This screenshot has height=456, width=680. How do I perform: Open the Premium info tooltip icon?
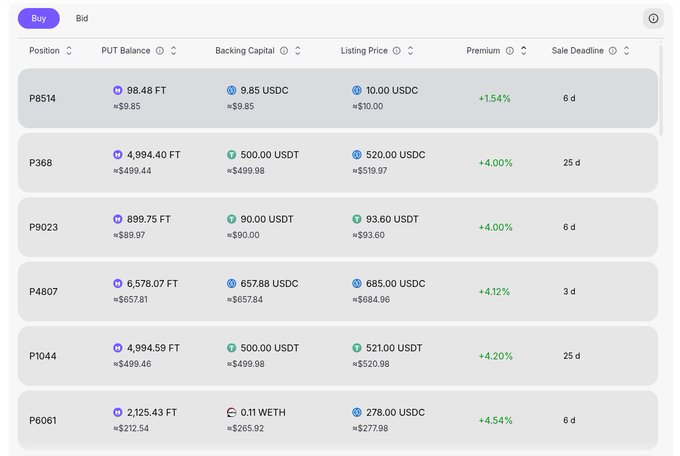510,51
